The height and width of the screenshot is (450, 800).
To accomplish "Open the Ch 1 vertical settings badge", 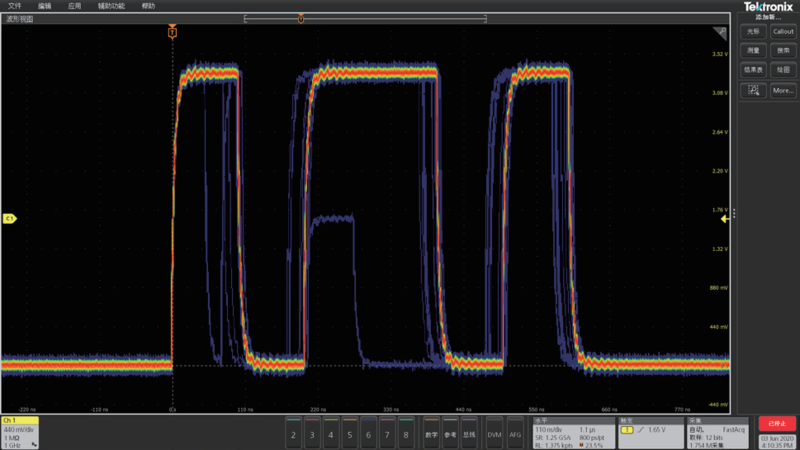I will pyautogui.click(x=20, y=431).
